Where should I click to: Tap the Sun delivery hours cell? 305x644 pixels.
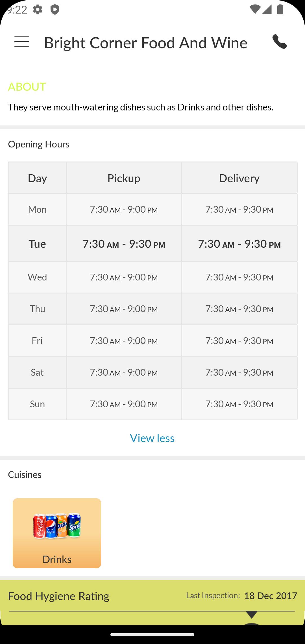(239, 404)
